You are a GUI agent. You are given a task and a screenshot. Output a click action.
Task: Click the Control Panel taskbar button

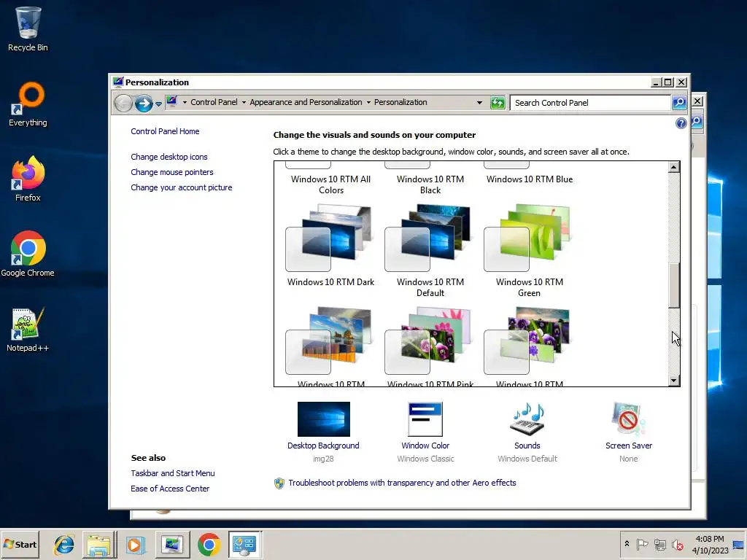pos(245,544)
